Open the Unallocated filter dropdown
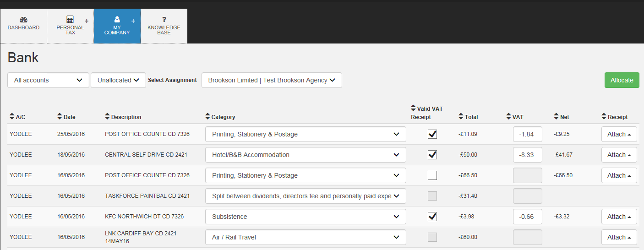This screenshot has height=250, width=644. 118,80
